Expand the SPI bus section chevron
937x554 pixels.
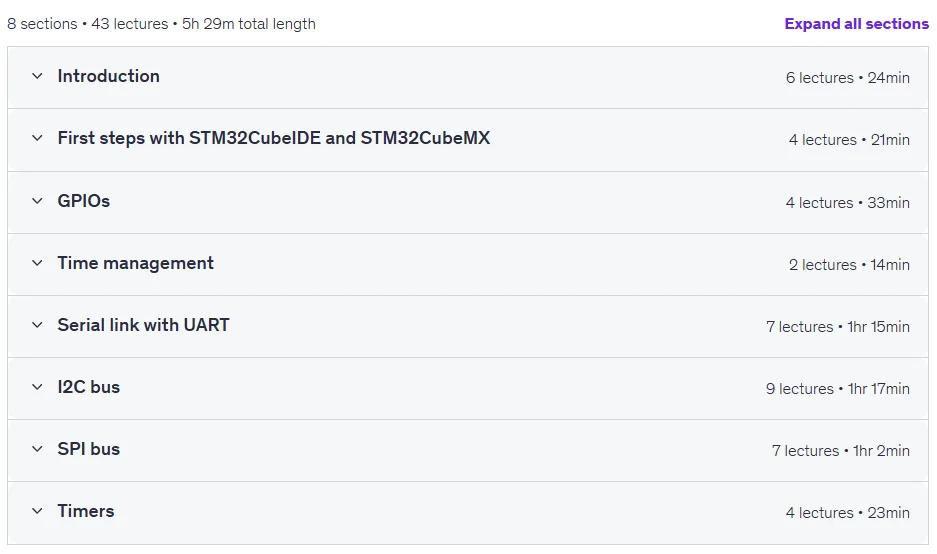[x=37, y=449]
